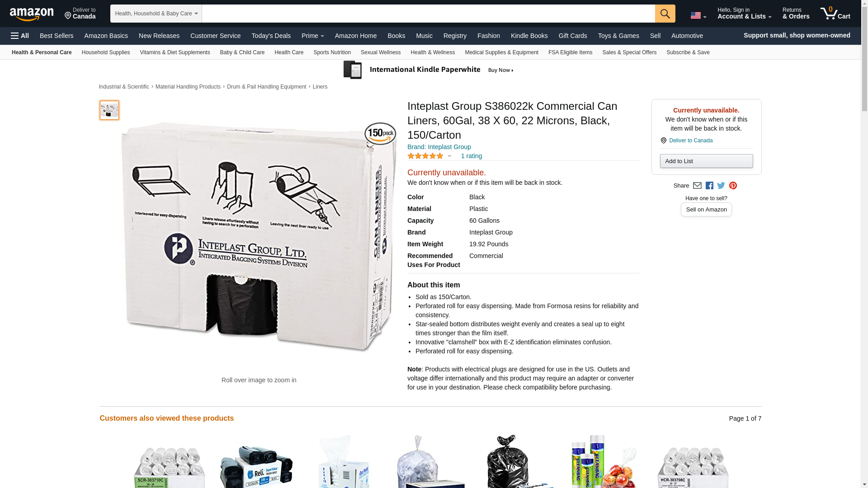868x488 pixels.
Task: Open the Prime navigation dropdown
Action: tap(313, 36)
